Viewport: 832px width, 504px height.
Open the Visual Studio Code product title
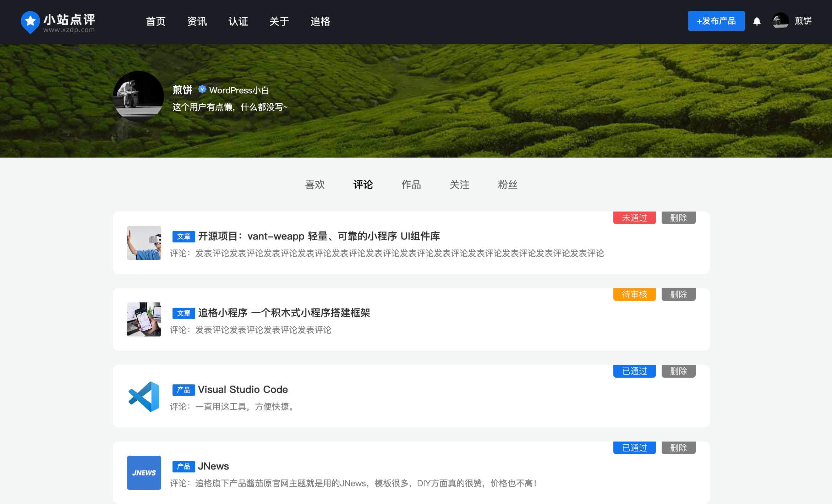[x=243, y=389]
